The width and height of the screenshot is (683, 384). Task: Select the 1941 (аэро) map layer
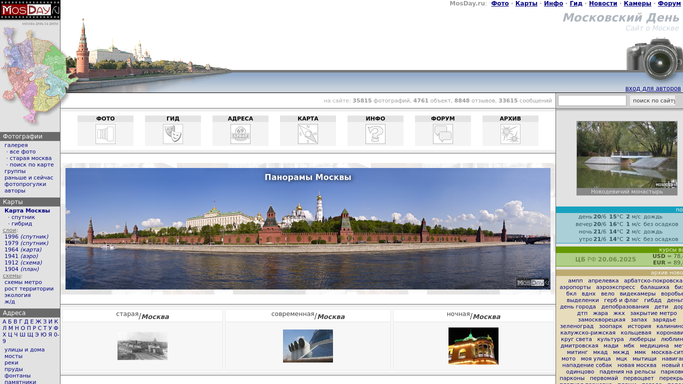tap(23, 256)
